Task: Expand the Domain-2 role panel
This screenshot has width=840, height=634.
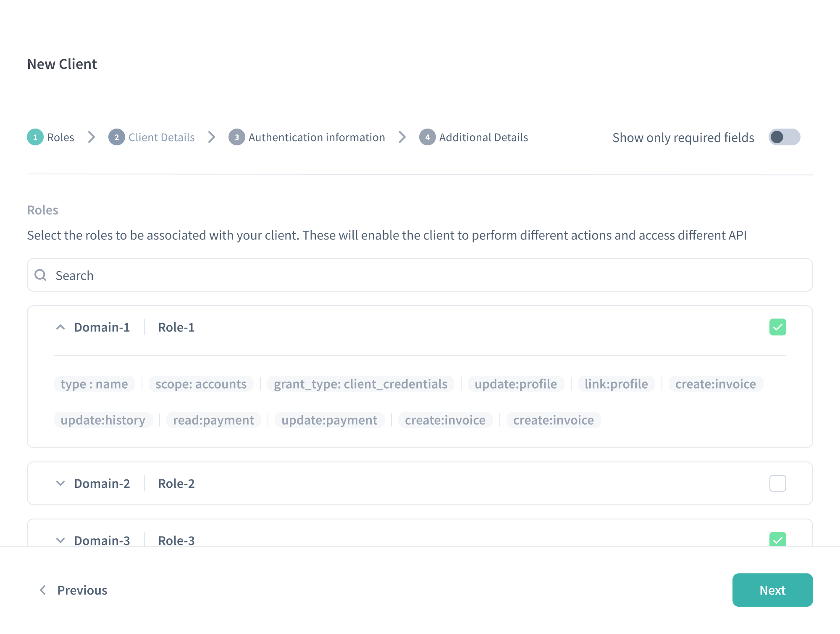Action: click(60, 484)
